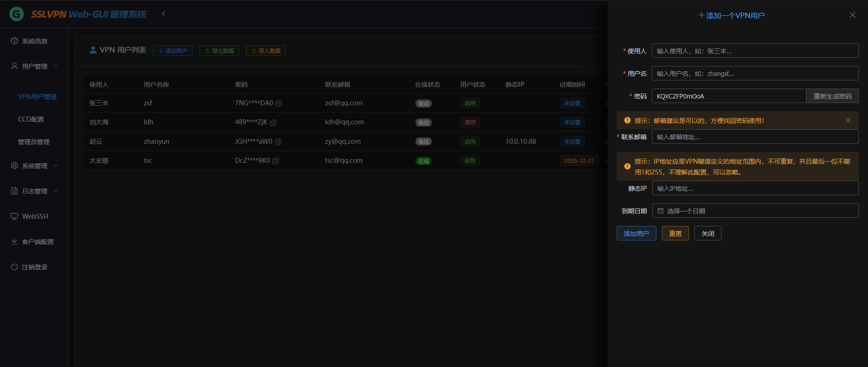This screenshot has width=868, height=367.
Task: Focus the 使用人 input field
Action: pyautogui.click(x=755, y=51)
